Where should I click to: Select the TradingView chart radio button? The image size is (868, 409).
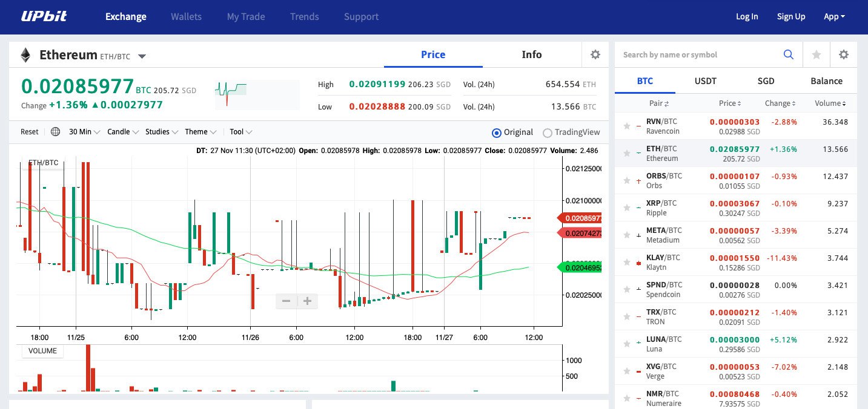pyautogui.click(x=548, y=133)
